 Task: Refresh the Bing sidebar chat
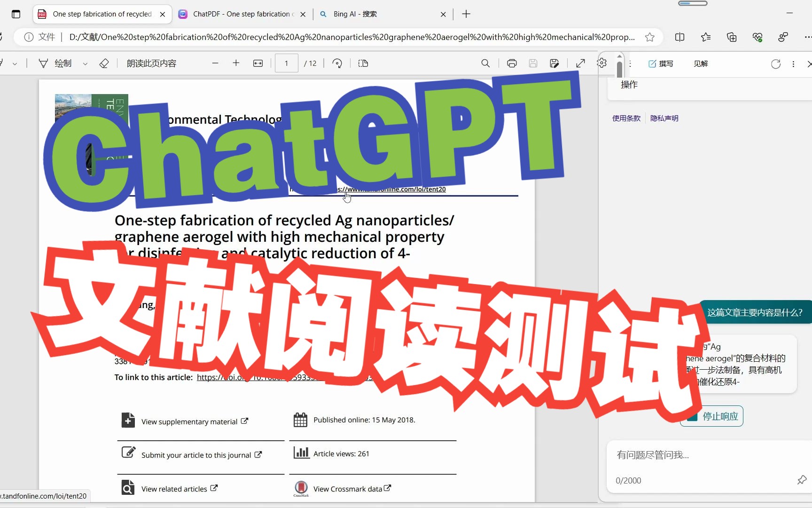tap(776, 64)
